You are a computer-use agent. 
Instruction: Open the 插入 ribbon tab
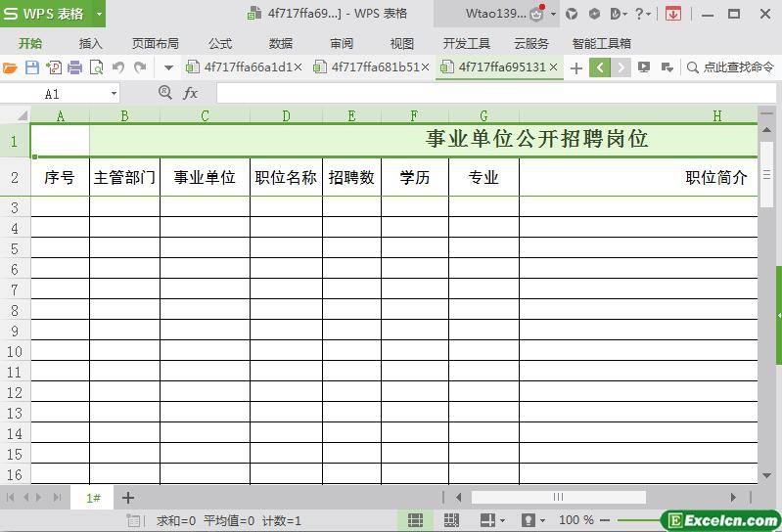click(90, 44)
